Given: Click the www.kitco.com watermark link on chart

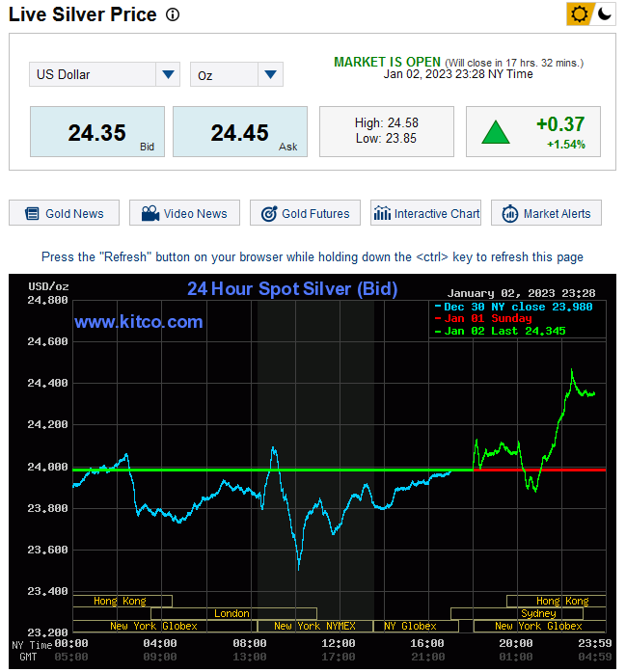Looking at the screenshot, I should point(139,322).
